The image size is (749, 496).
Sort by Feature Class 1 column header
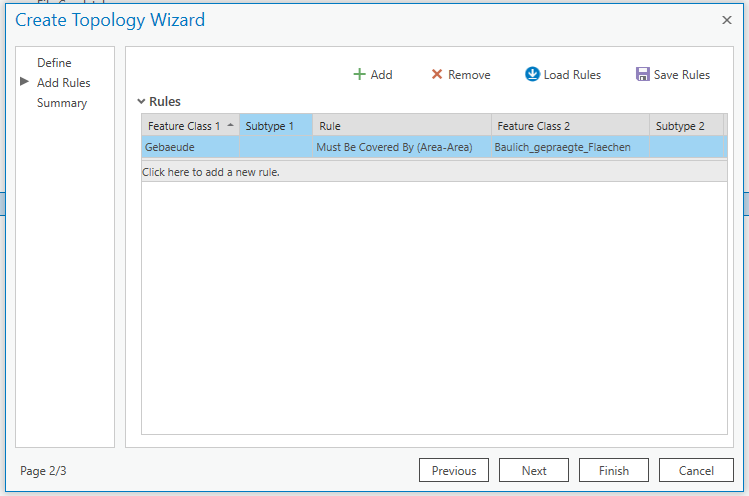[x=190, y=126]
